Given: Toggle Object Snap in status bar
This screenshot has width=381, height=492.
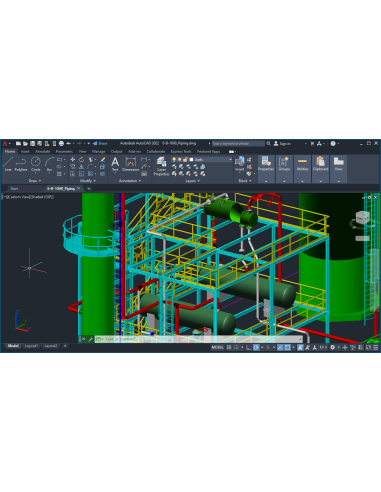Looking at the screenshot, I should (x=288, y=347).
